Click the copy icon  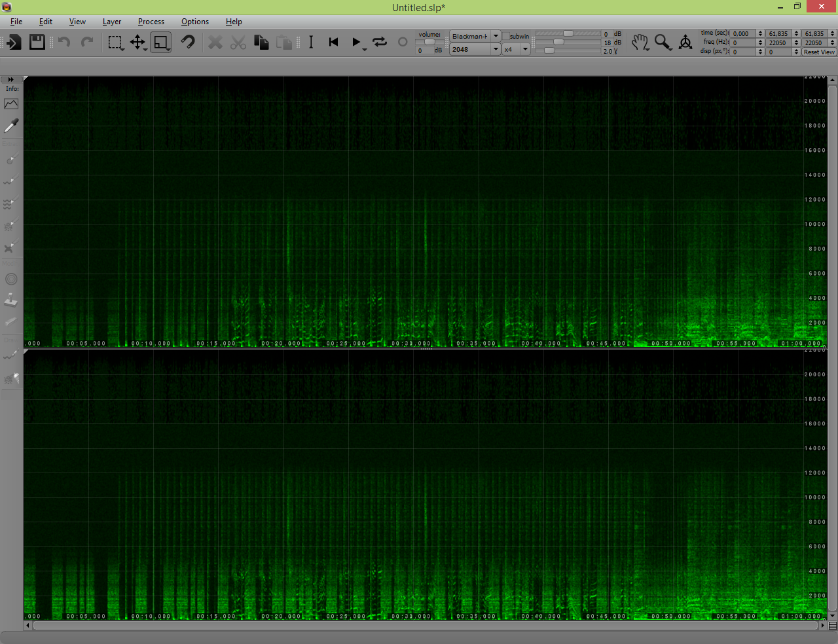pos(261,43)
